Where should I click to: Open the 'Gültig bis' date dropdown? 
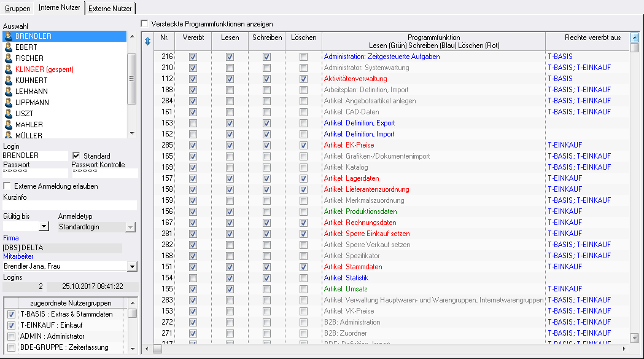click(x=44, y=227)
